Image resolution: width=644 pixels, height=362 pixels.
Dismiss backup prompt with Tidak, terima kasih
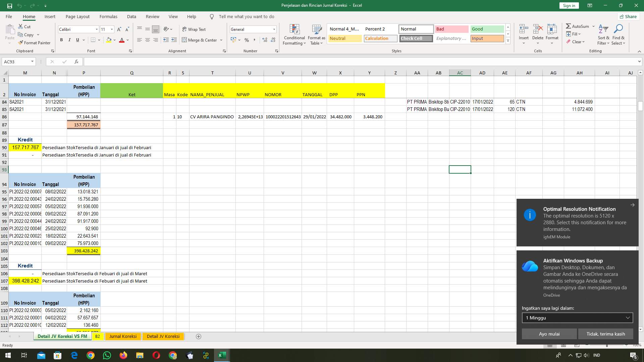point(605,334)
